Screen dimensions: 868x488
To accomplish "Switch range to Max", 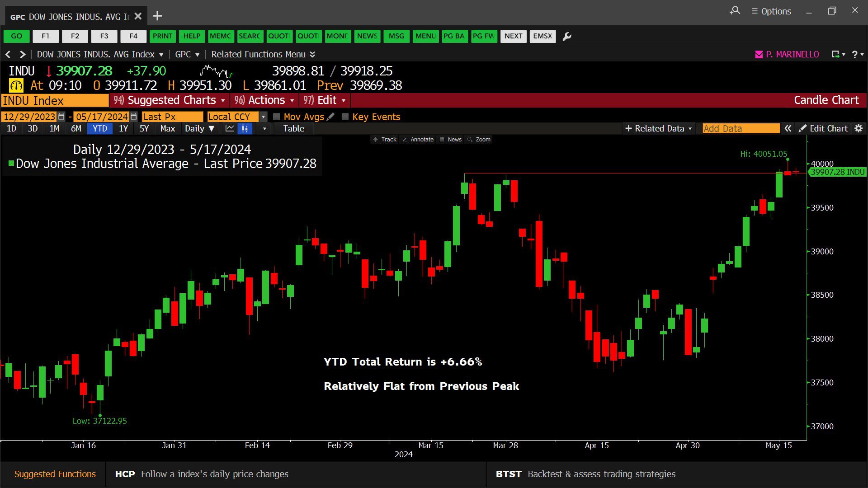I will tap(167, 128).
